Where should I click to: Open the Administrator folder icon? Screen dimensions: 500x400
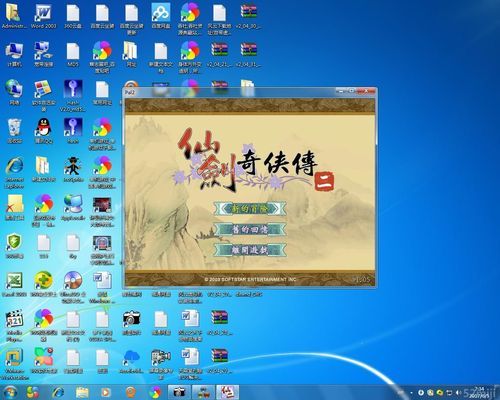13,16
